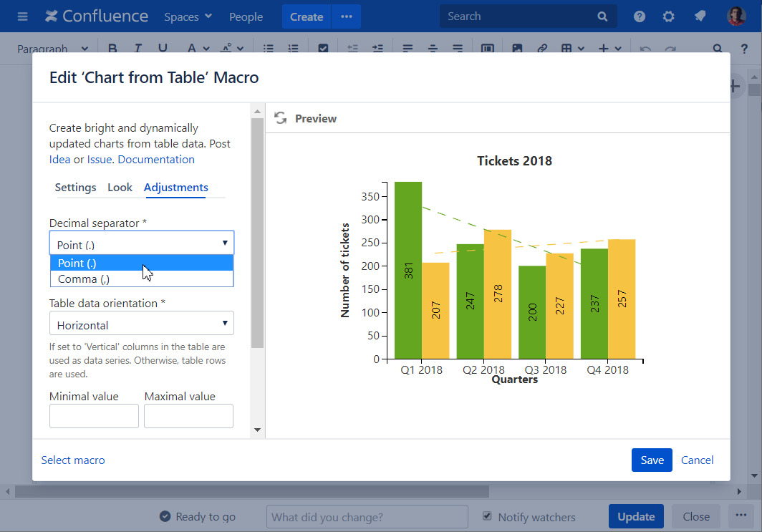This screenshot has width=762, height=532.
Task: Click the search magnifier icon in header
Action: point(602,16)
